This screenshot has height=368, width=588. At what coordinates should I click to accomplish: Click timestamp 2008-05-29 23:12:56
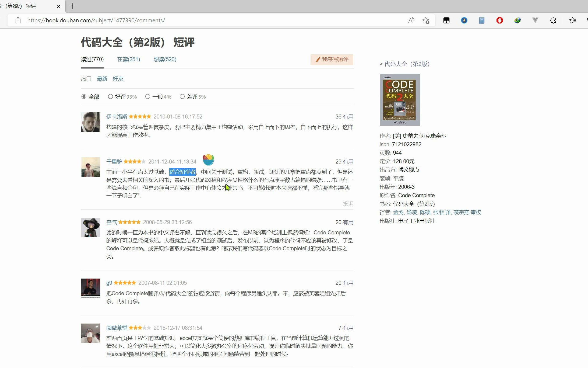click(x=167, y=222)
